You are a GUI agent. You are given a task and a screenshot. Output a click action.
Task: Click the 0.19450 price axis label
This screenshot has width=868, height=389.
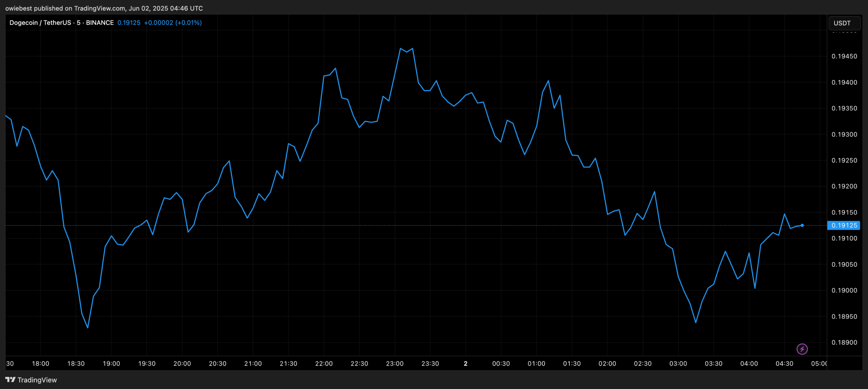844,56
